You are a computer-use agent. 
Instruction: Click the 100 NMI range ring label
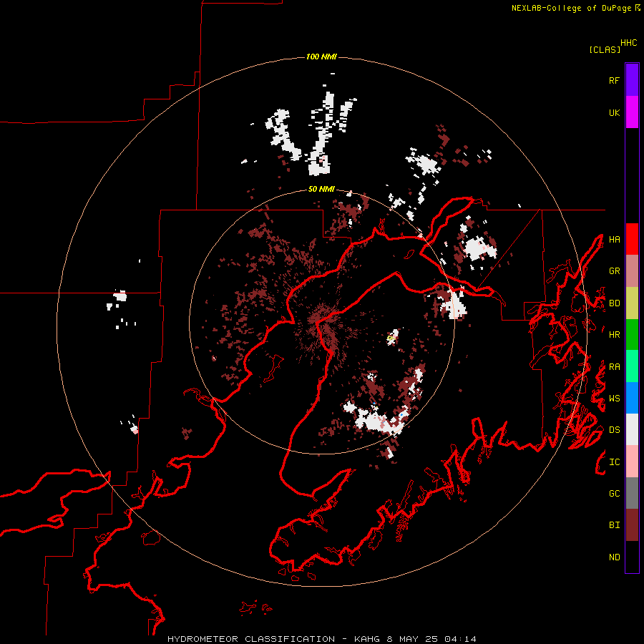tap(321, 57)
